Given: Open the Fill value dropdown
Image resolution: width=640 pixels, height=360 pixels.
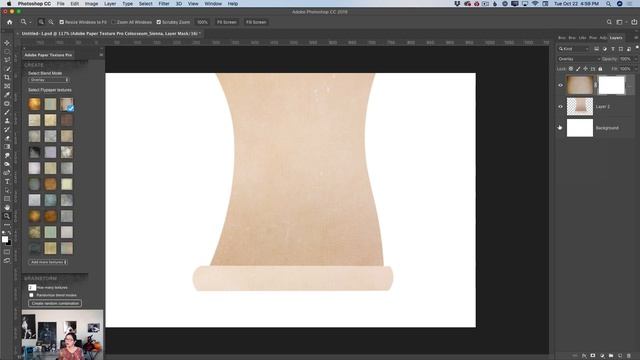Looking at the screenshot, I should click(636, 69).
